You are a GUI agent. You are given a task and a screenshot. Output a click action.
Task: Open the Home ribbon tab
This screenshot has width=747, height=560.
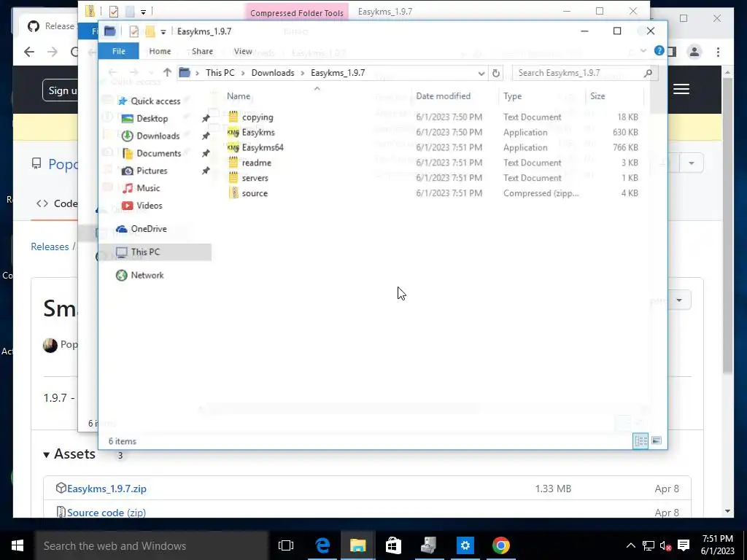pos(160,51)
